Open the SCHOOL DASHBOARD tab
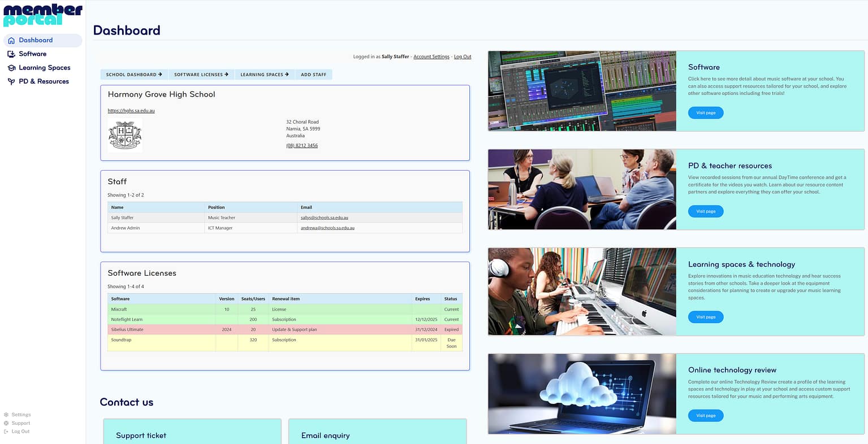The width and height of the screenshot is (868, 444). pyautogui.click(x=133, y=74)
